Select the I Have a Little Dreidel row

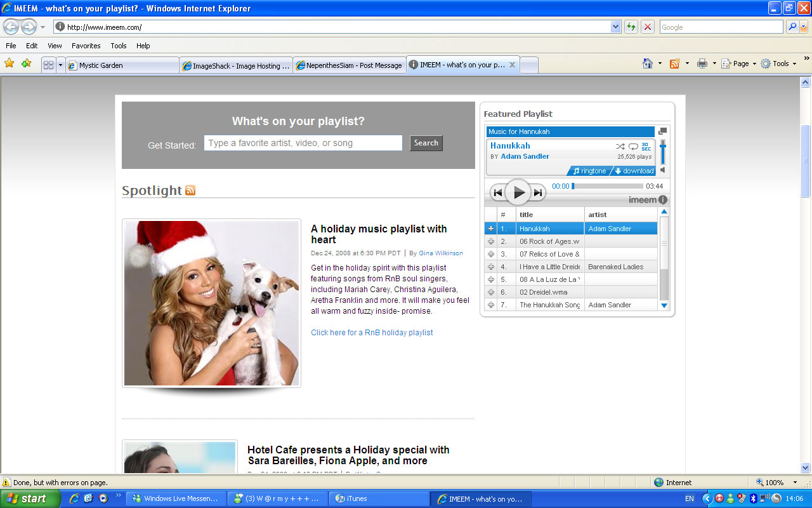[571, 267]
